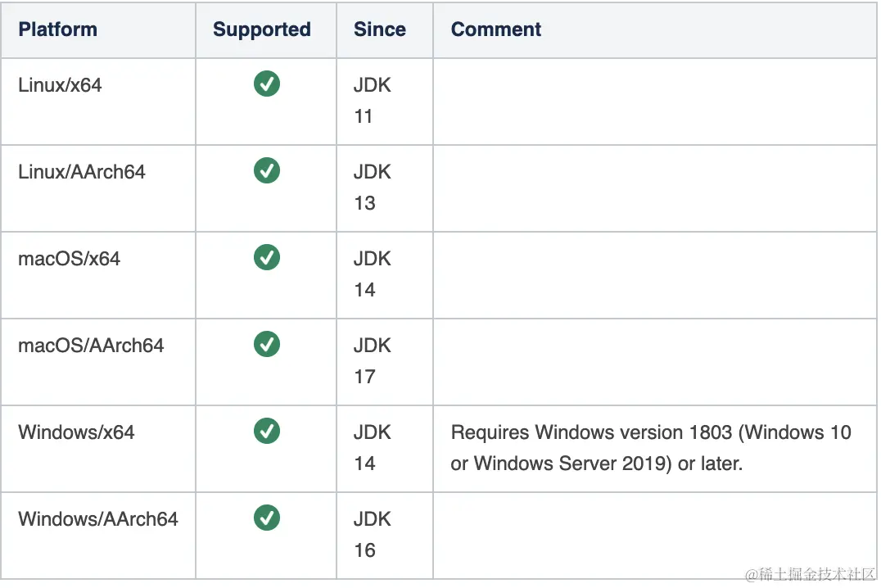881x588 pixels.
Task: Select the Windows/AArch64 platform cell
Action: point(97,519)
